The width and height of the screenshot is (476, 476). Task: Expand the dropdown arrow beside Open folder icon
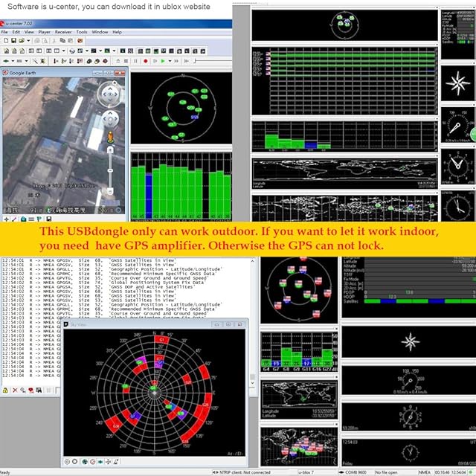(28, 40)
